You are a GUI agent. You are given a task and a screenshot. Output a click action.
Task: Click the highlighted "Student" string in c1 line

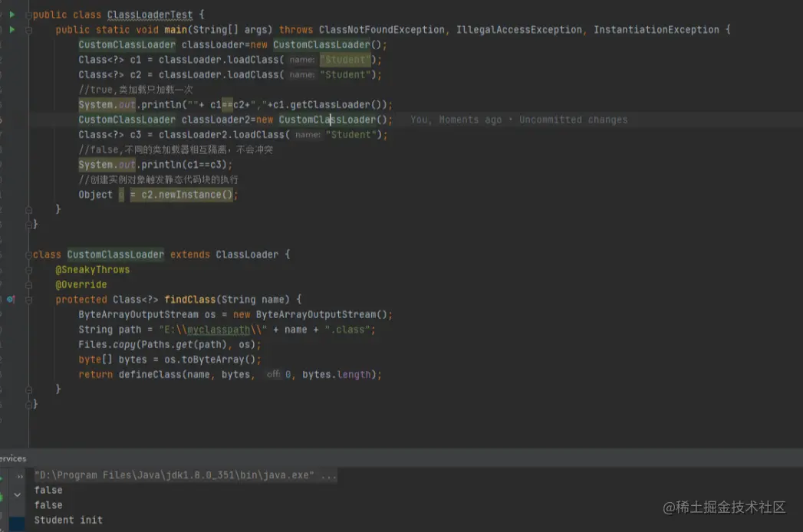345,60
